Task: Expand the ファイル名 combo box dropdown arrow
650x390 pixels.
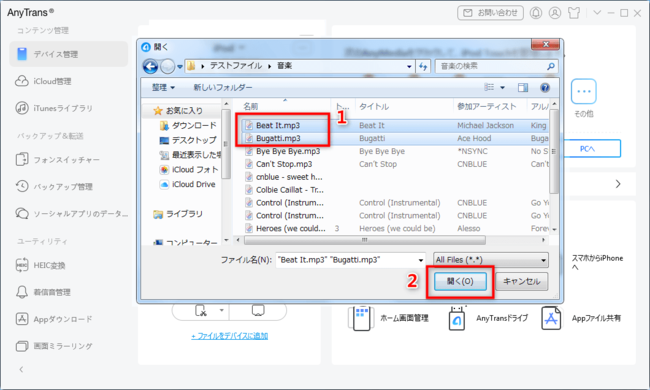Action: click(x=420, y=260)
